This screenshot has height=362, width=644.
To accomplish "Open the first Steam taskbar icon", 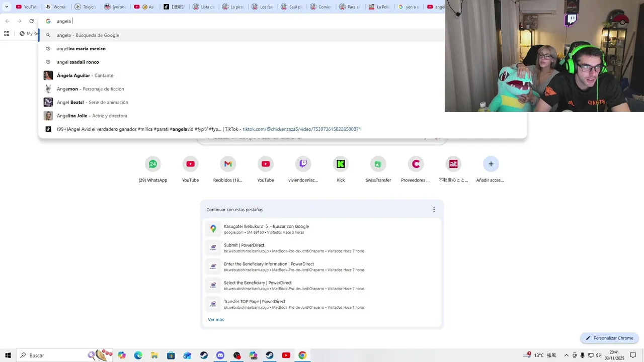I will (204, 355).
